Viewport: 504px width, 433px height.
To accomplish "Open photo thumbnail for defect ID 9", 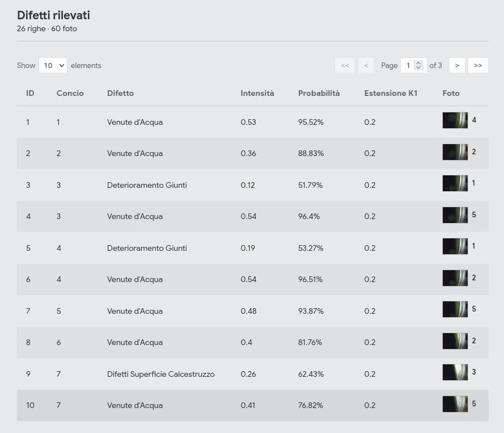I will 455,372.
